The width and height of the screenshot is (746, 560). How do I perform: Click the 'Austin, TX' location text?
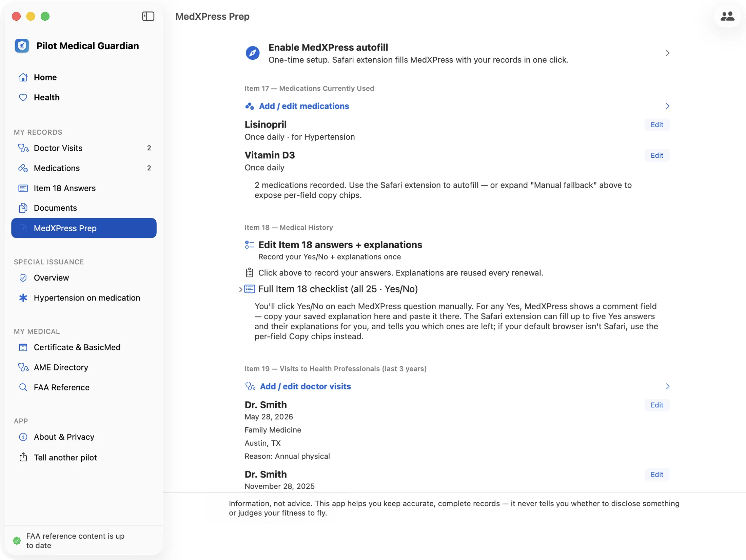pos(262,443)
